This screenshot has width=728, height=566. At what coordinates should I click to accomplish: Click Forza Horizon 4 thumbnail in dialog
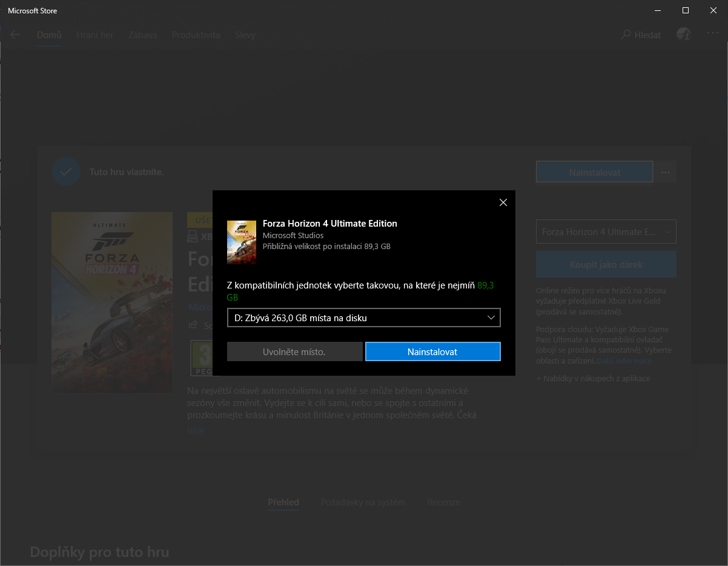point(242,242)
